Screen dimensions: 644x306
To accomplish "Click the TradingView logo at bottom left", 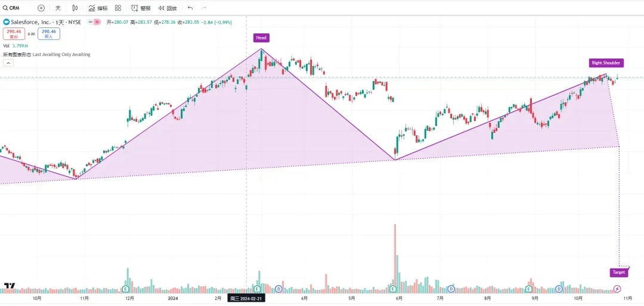I will [x=9, y=286].
